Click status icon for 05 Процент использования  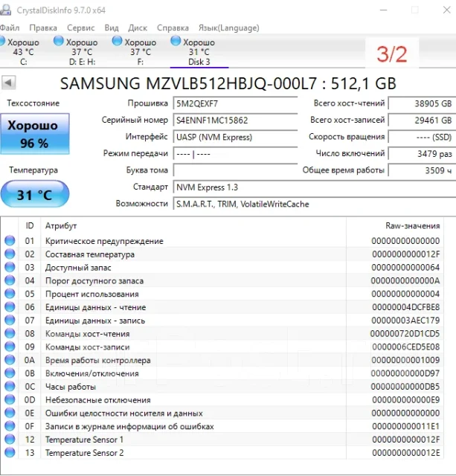[10, 294]
